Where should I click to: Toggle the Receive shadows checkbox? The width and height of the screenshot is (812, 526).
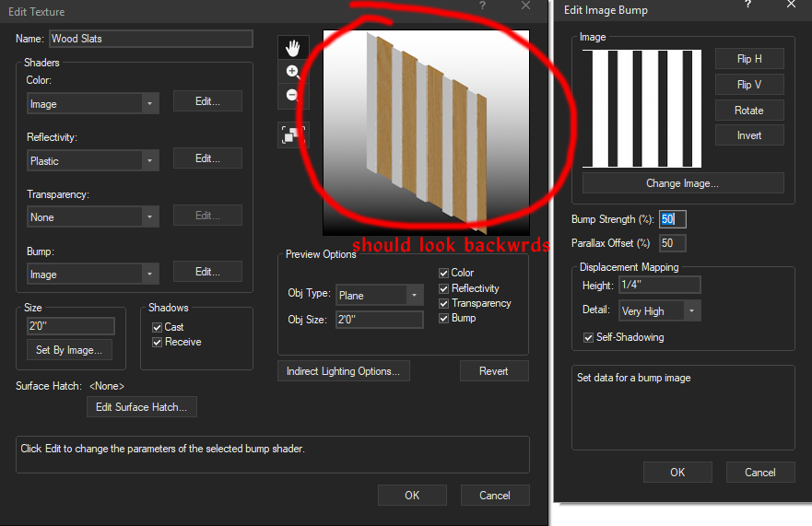click(x=158, y=342)
